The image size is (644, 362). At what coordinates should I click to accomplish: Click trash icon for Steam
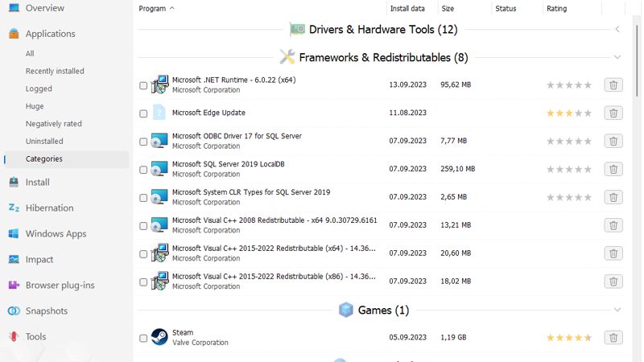pos(613,338)
